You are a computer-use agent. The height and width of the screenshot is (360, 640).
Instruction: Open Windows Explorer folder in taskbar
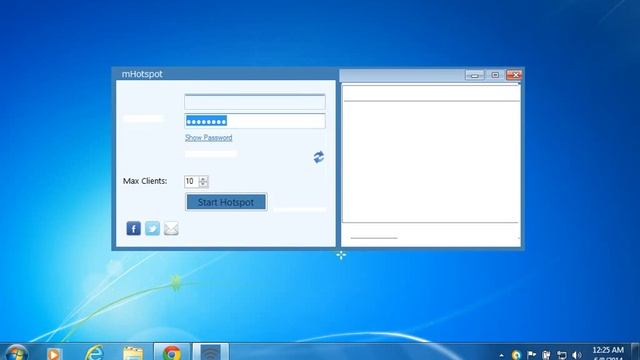click(133, 353)
